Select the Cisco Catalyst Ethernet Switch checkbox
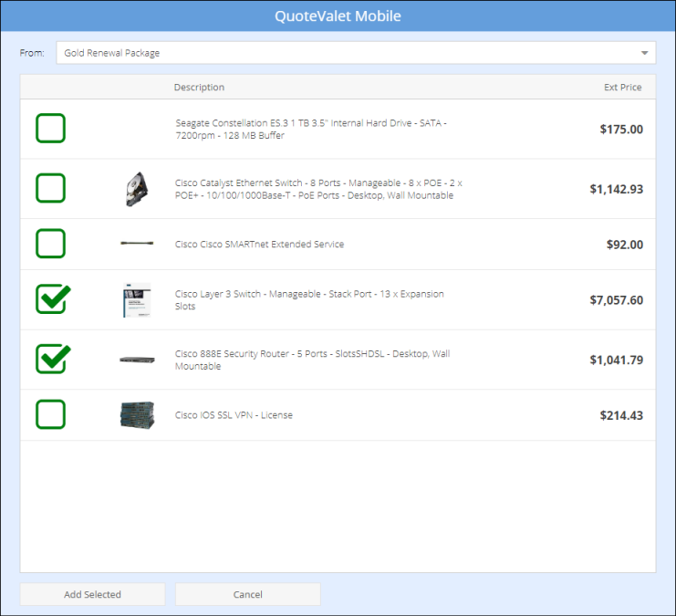This screenshot has width=676, height=616. pyautogui.click(x=51, y=189)
